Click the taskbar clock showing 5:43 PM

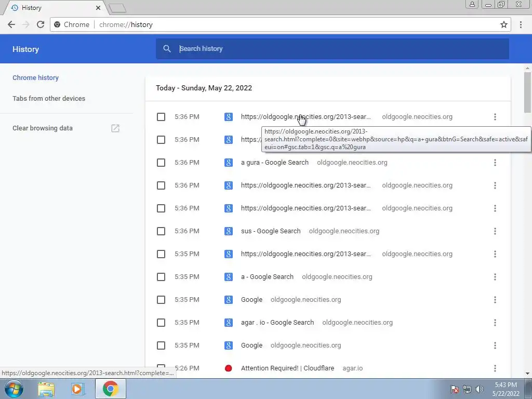506,389
